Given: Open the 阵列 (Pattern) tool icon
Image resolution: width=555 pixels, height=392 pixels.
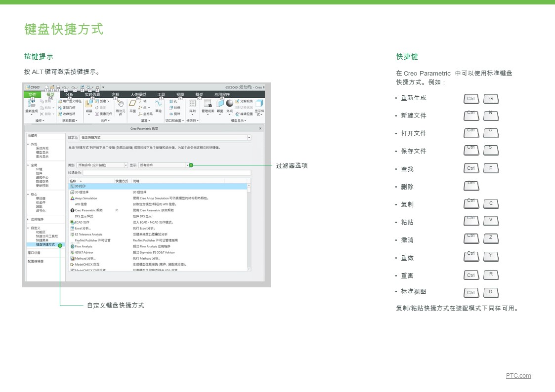Looking at the screenshot, I should [192, 104].
